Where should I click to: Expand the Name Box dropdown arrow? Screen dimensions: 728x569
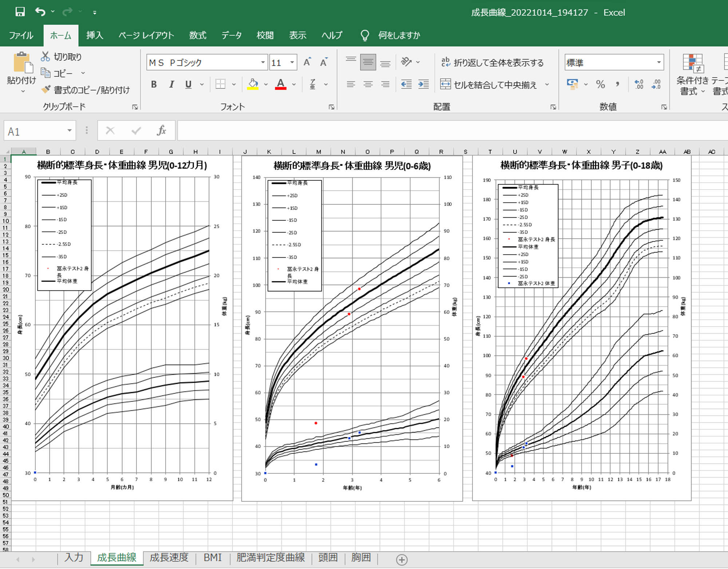coord(69,131)
